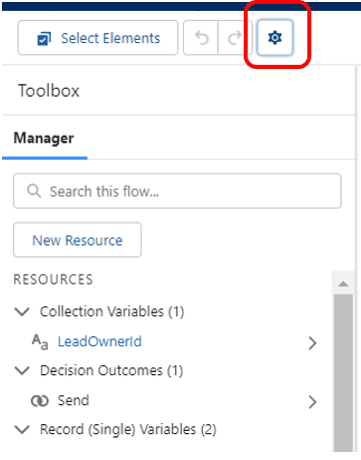The width and height of the screenshot is (361, 460).
Task: Collapse Record (Single) Variables section
Action: pos(22,429)
